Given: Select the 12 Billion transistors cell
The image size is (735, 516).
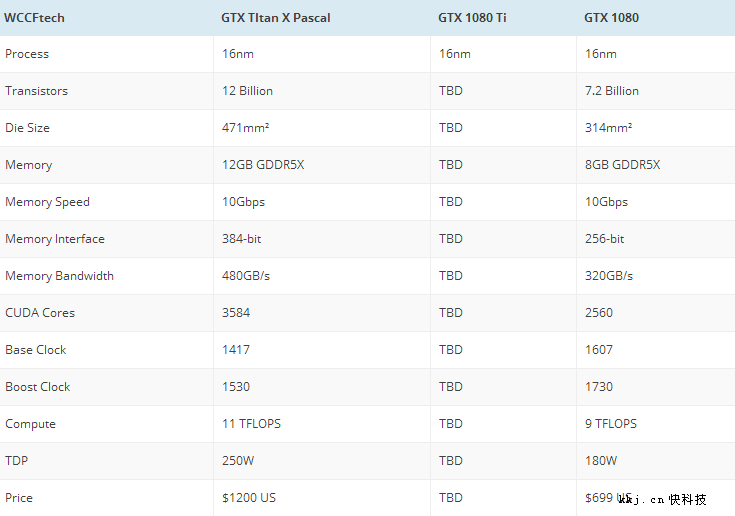Looking at the screenshot, I should [x=247, y=91].
